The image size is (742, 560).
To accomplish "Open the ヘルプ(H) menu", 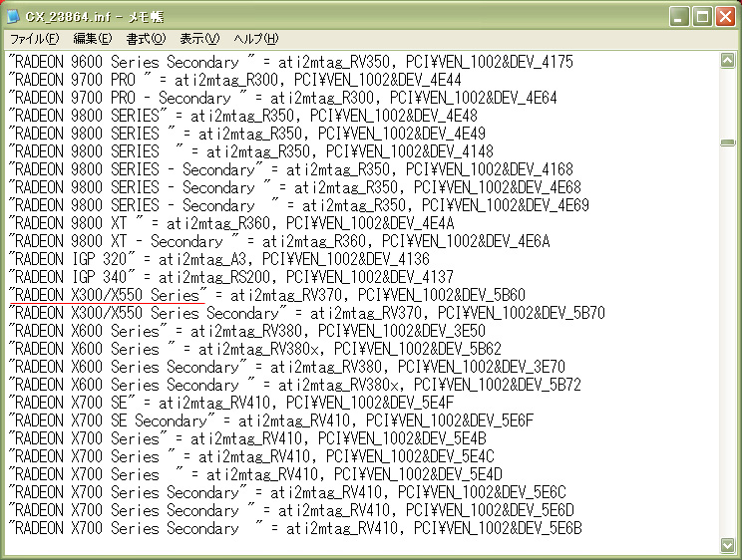I will click(x=255, y=39).
